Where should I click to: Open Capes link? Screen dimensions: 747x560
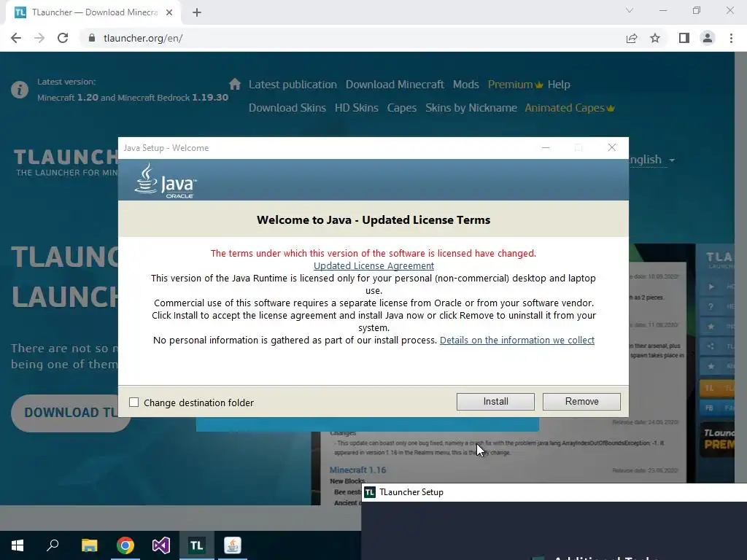402,108
